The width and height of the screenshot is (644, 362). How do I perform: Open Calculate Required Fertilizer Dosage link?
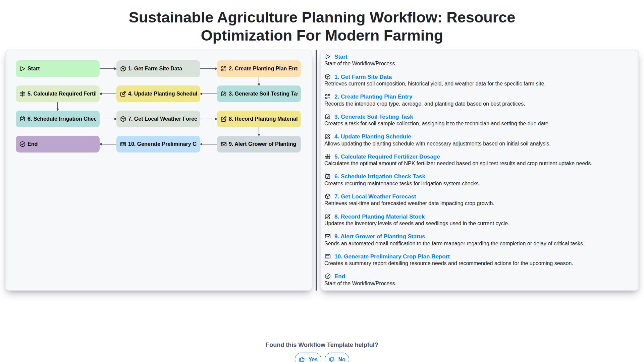(387, 157)
